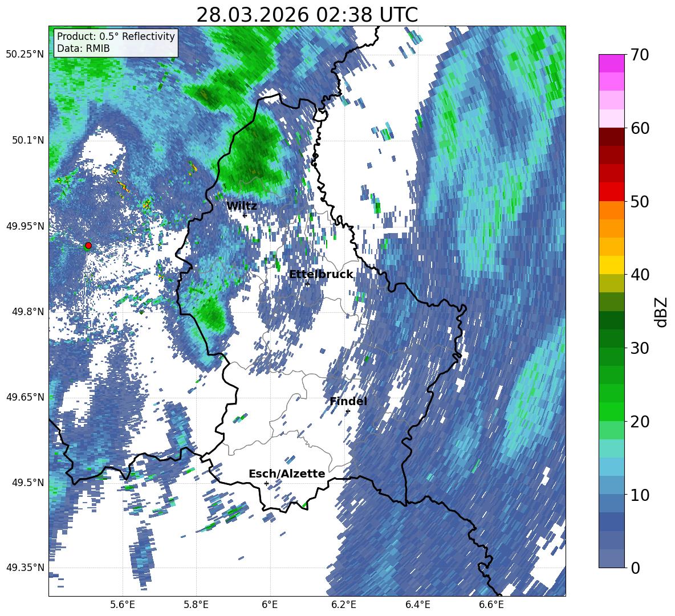Click the colorbar 60 tick label
The width and height of the screenshot is (675, 616).
coord(640,128)
